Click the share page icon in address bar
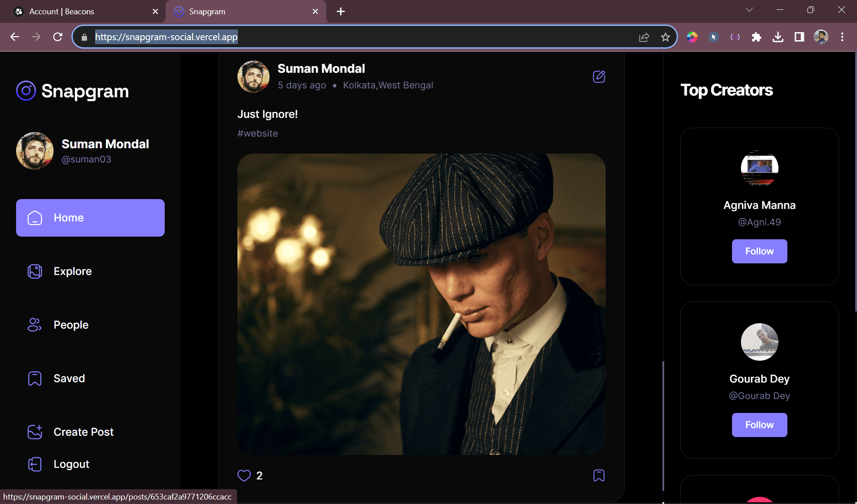Viewport: 857px width, 504px height. pyautogui.click(x=644, y=37)
